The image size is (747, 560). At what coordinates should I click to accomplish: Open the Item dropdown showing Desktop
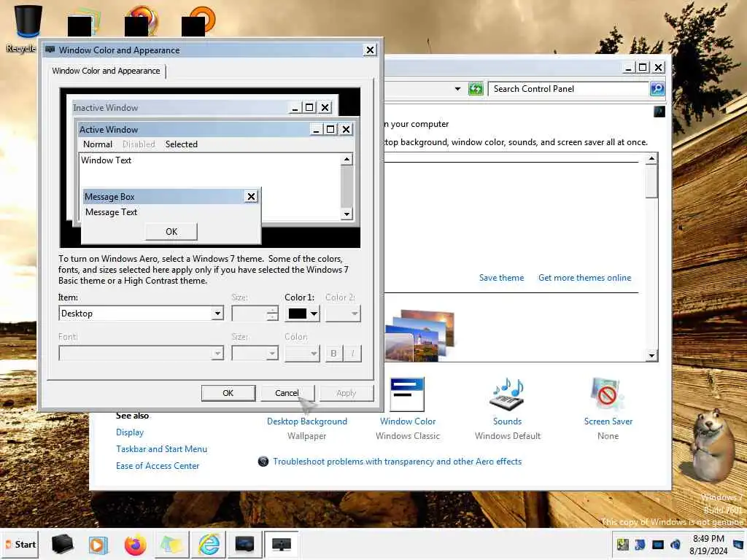click(141, 314)
